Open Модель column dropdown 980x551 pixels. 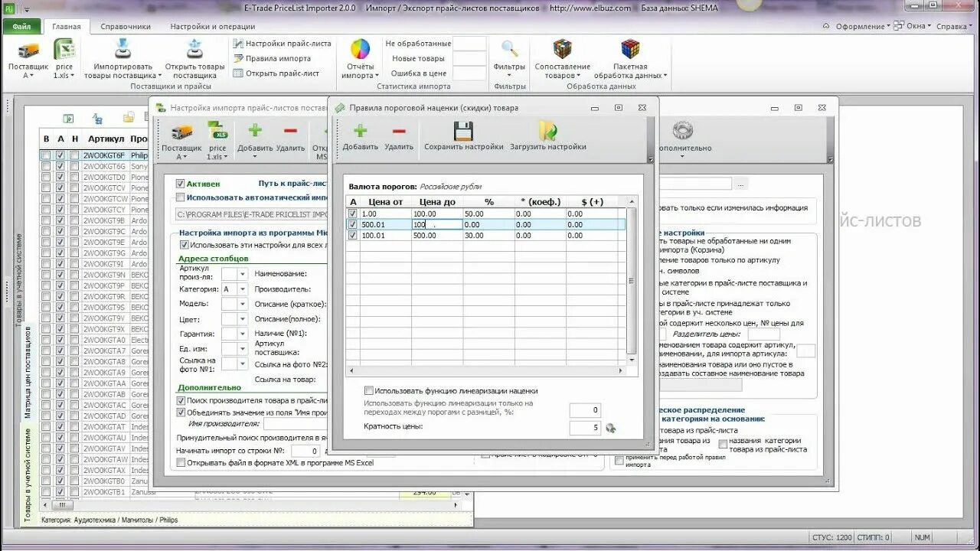coord(243,304)
